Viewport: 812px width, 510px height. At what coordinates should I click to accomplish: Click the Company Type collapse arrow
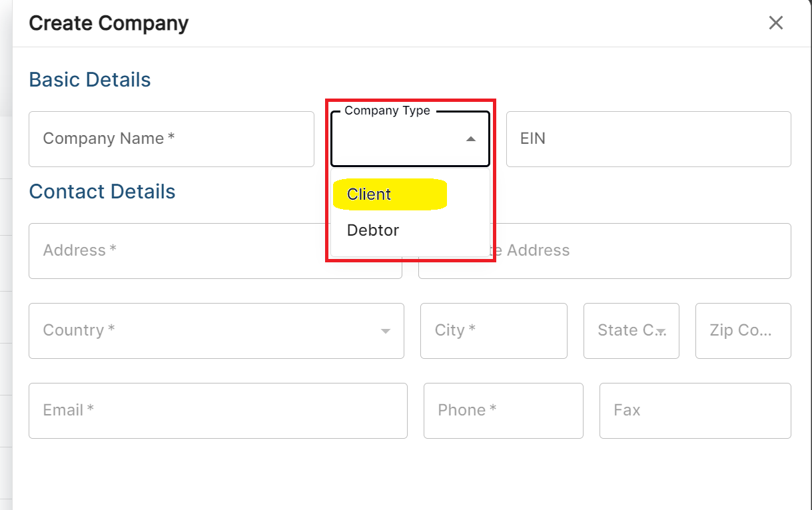471,139
